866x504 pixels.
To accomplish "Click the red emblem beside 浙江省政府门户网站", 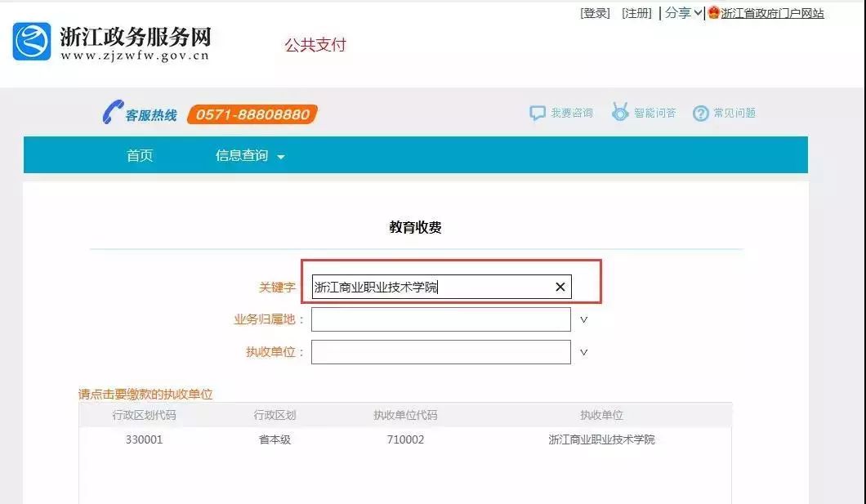I will tap(713, 13).
